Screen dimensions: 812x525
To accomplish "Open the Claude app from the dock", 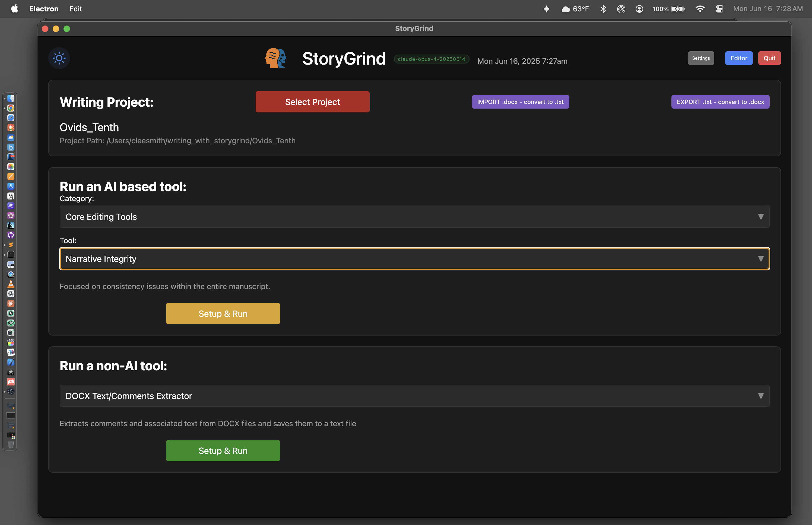I will (x=11, y=303).
